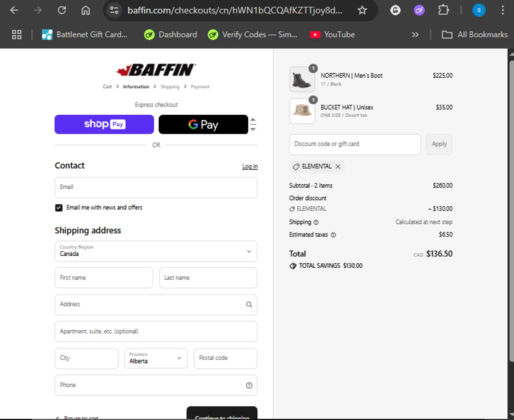Open the purple extension icon in toolbar

click(419, 10)
